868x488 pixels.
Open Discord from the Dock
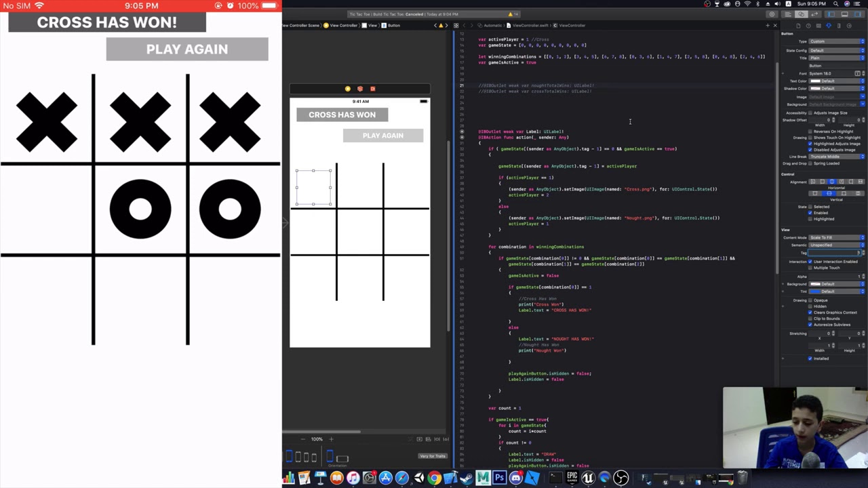[x=516, y=478]
